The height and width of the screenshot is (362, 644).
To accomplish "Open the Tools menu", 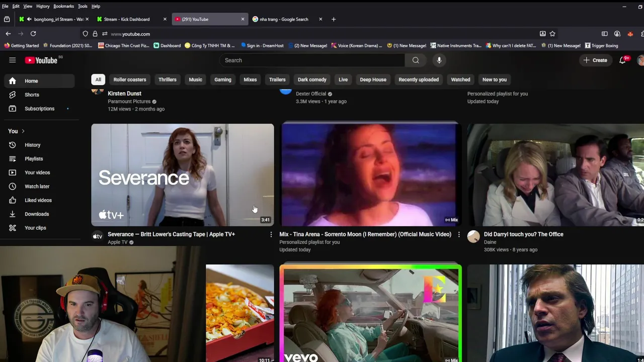I will [x=83, y=6].
